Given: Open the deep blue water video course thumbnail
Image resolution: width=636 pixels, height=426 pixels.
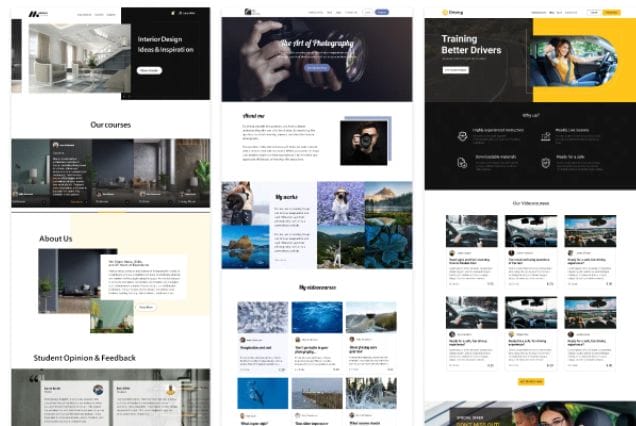Looking at the screenshot, I should 317,318.
